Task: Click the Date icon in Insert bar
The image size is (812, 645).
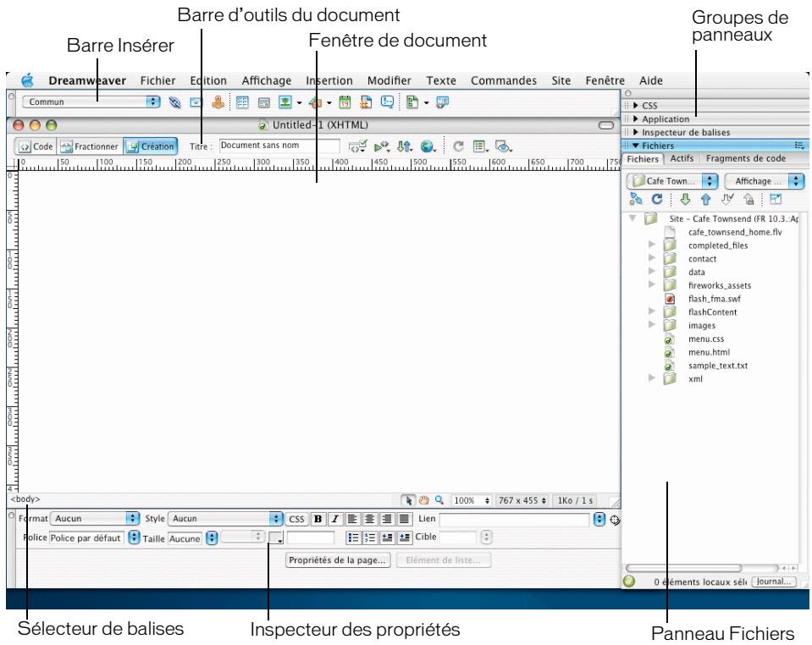Action: [x=345, y=102]
